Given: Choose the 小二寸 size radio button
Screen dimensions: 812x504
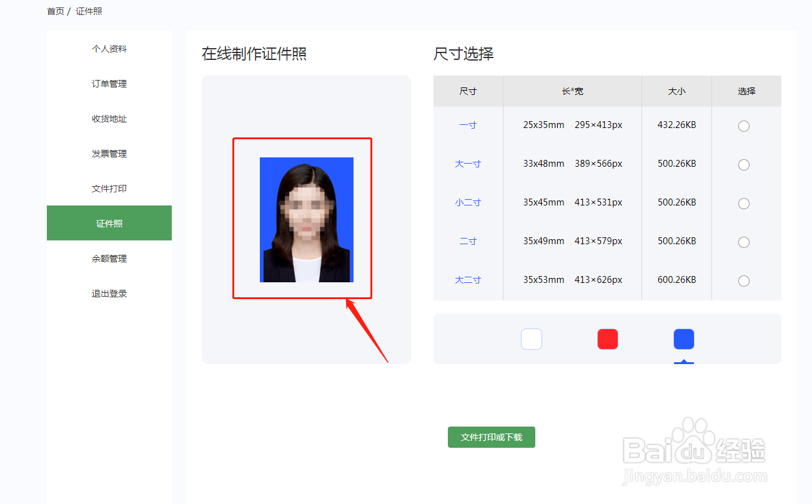Looking at the screenshot, I should pos(743,204).
